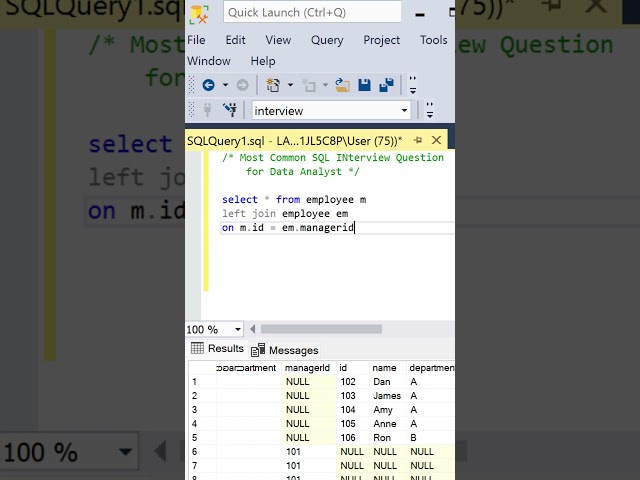Click the New Project toolbar icon

(273, 85)
